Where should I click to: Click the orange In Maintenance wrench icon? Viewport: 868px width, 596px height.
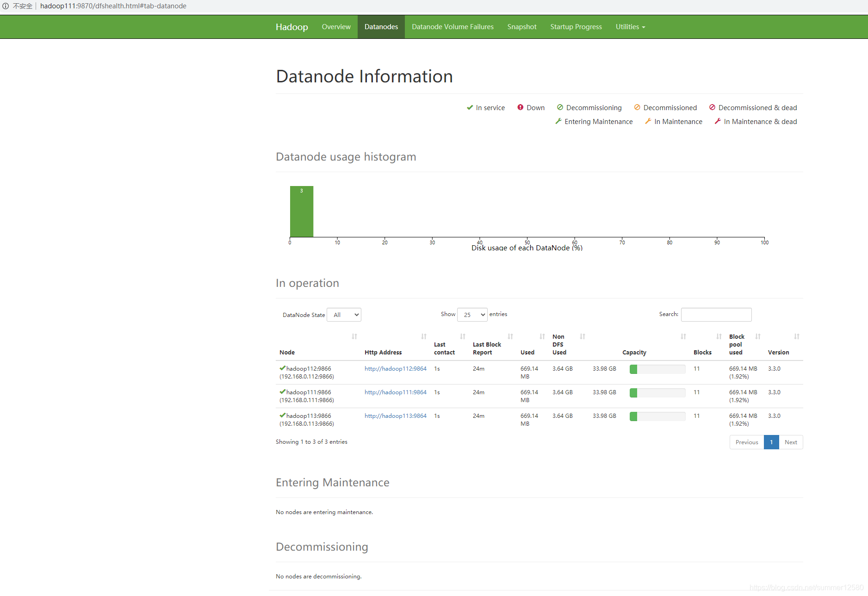click(x=648, y=121)
